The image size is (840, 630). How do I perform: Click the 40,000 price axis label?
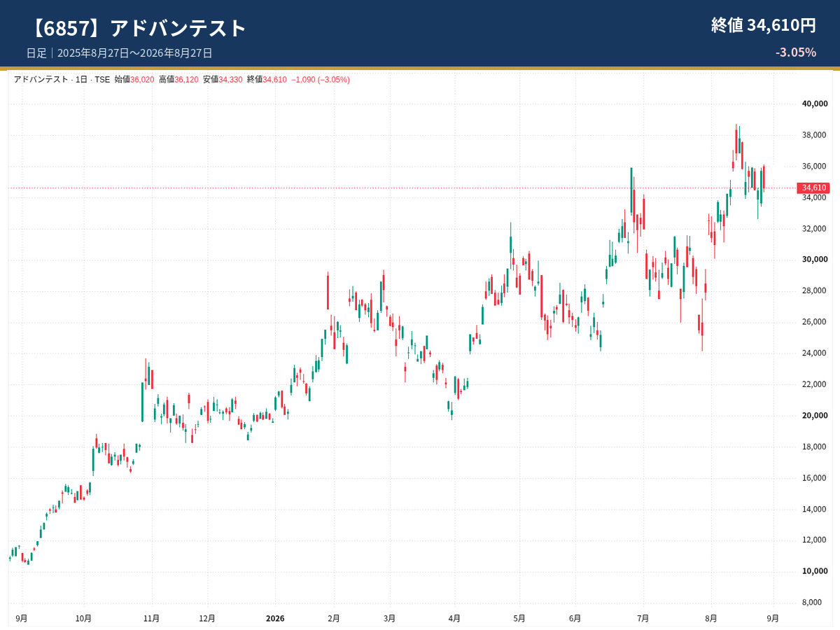coord(815,104)
